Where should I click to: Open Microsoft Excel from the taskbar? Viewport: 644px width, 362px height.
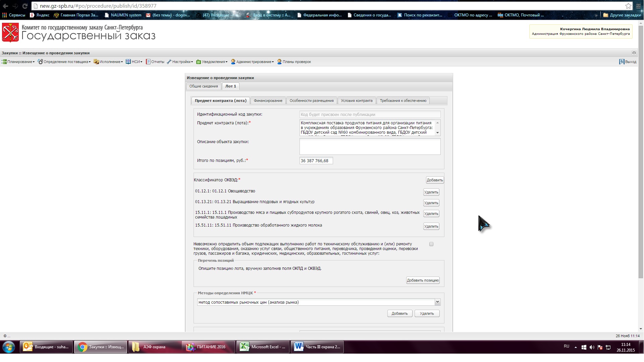(263, 347)
